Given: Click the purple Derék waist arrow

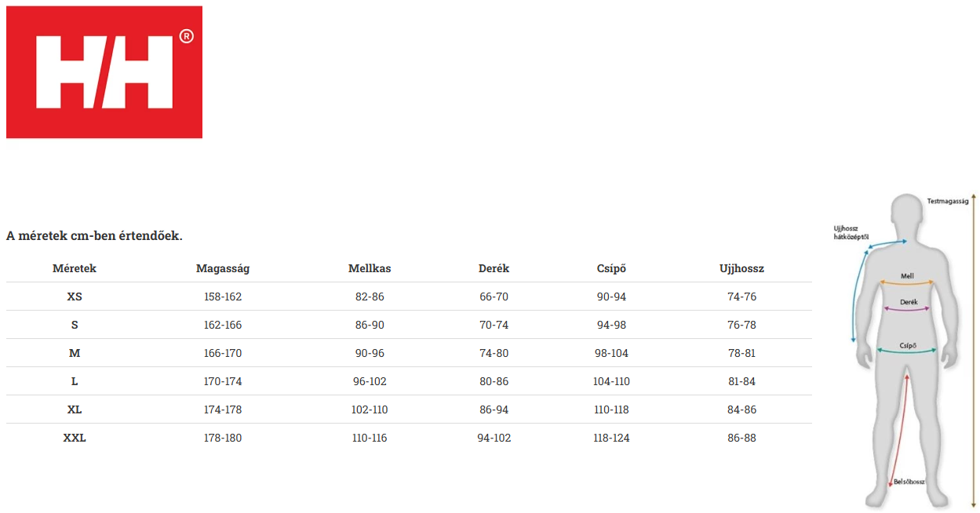Looking at the screenshot, I should [908, 307].
